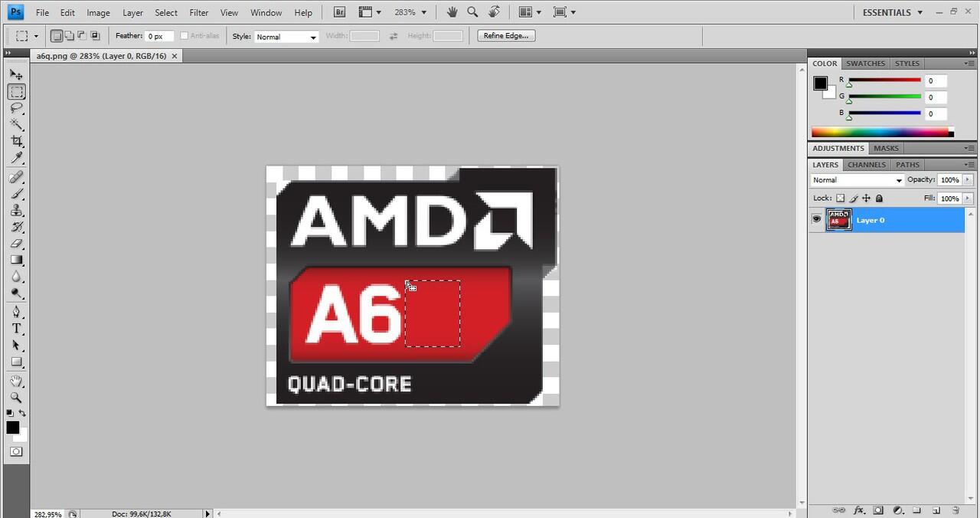
Task: Select the Gradient tool
Action: [16, 261]
